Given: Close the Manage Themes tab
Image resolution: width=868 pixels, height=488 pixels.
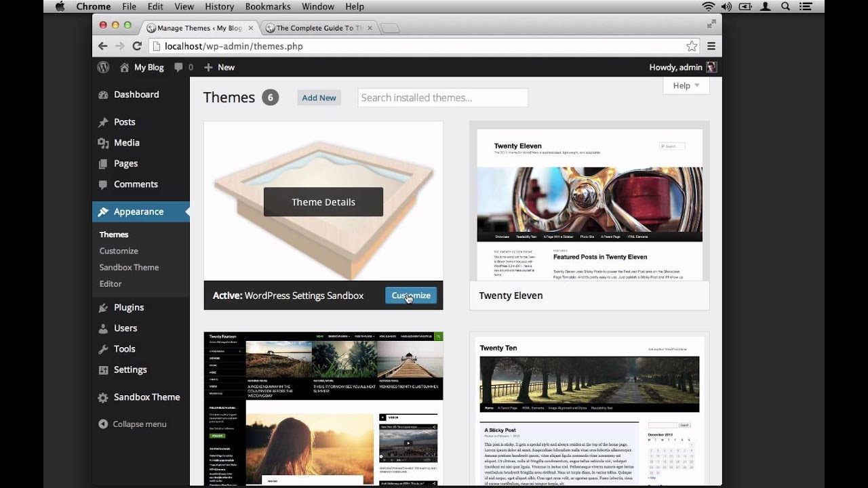Looking at the screenshot, I should [x=251, y=28].
